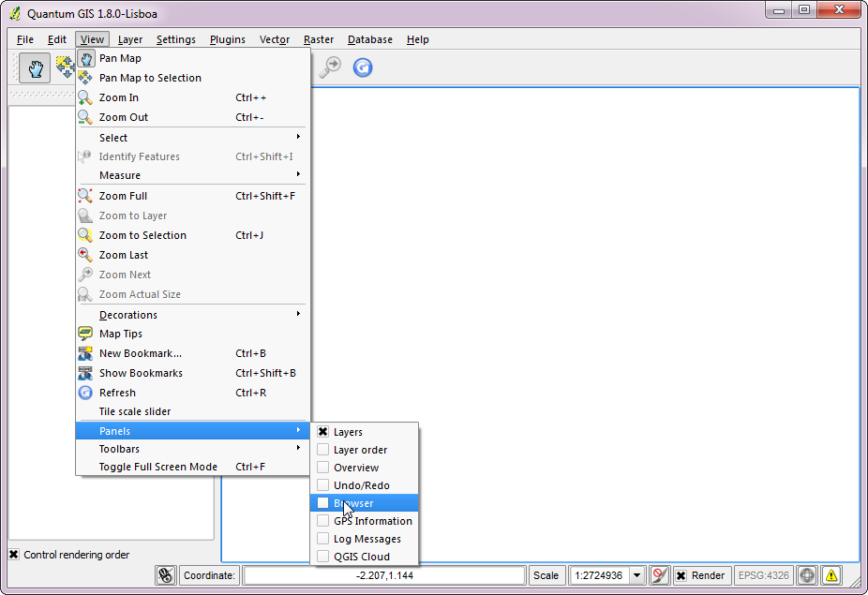Viewport: 868px width, 595px height.
Task: Expand the Measure submenu
Action: 192,175
